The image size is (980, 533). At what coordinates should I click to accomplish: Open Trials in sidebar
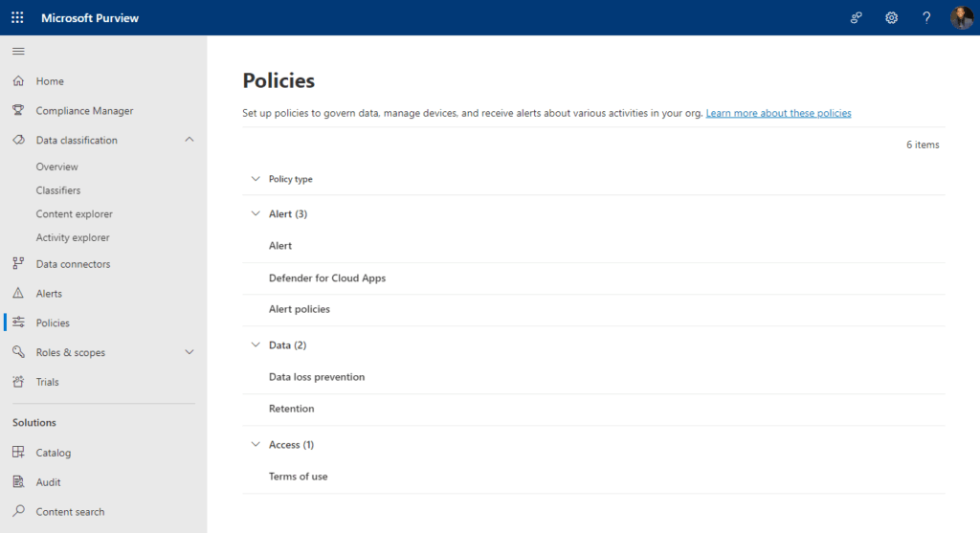48,381
